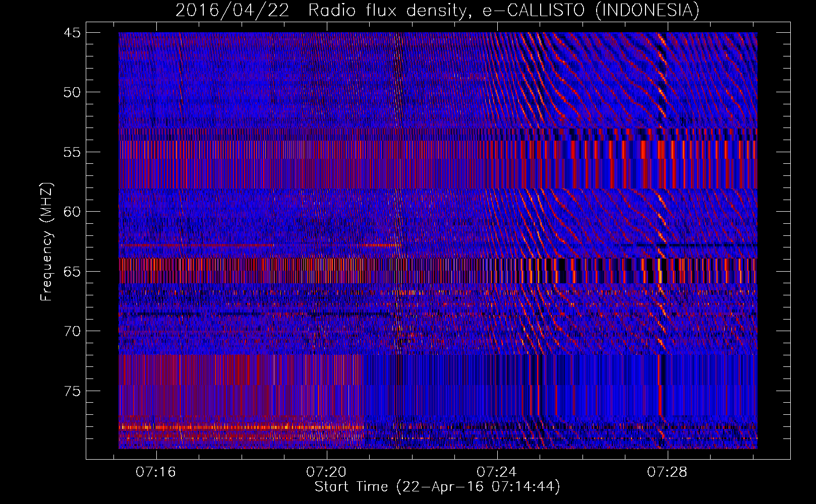The width and height of the screenshot is (816, 504).
Task: Click the '07:16' time tick label
Action: 156,472
